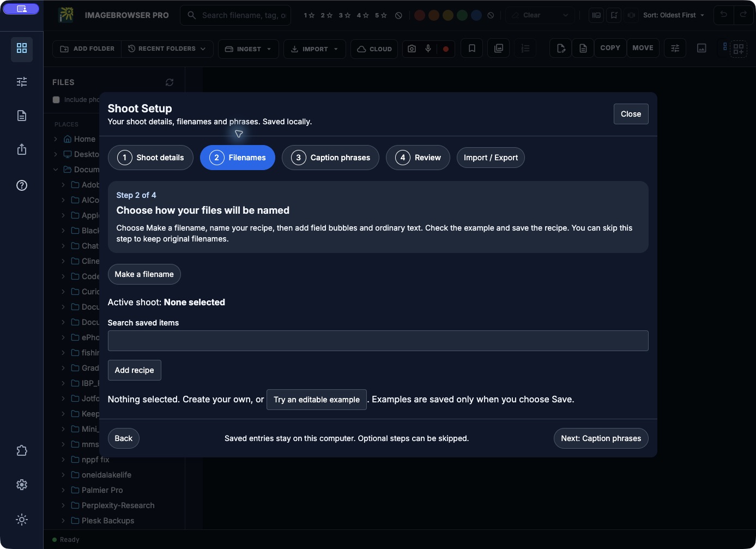The width and height of the screenshot is (756, 549).
Task: Toggle the Include photos checkbox in Files
Action: (x=56, y=100)
